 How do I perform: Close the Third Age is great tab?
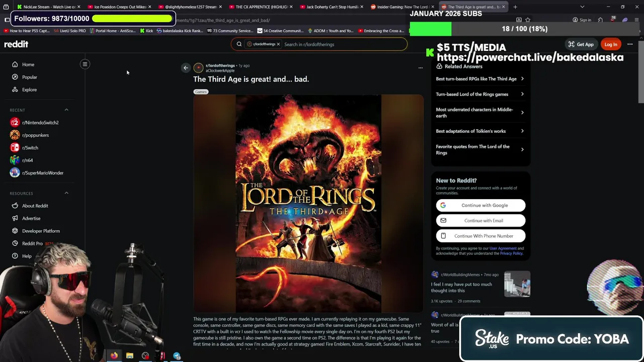point(503,7)
